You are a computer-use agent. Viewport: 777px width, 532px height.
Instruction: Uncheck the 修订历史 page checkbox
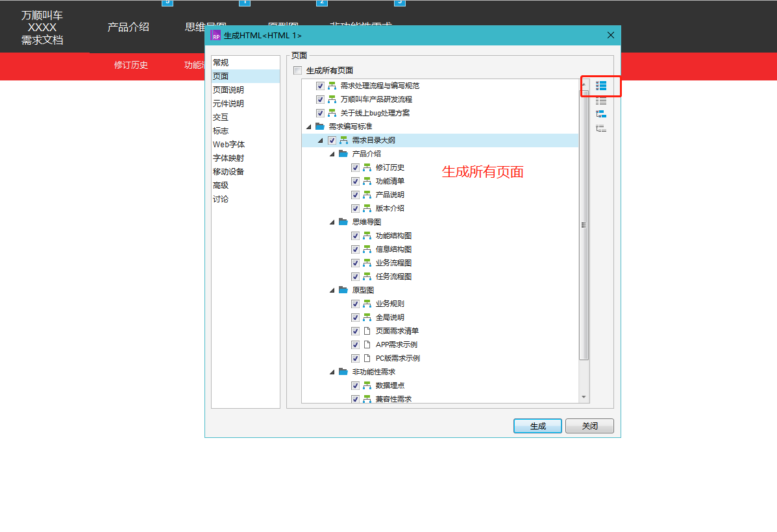tap(355, 167)
